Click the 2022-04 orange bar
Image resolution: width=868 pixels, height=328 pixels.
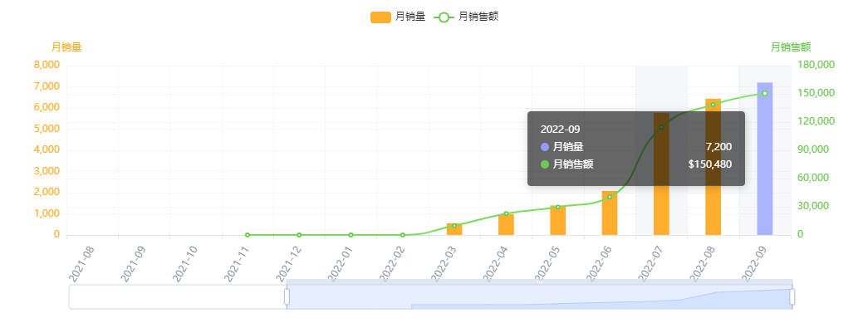coord(506,224)
